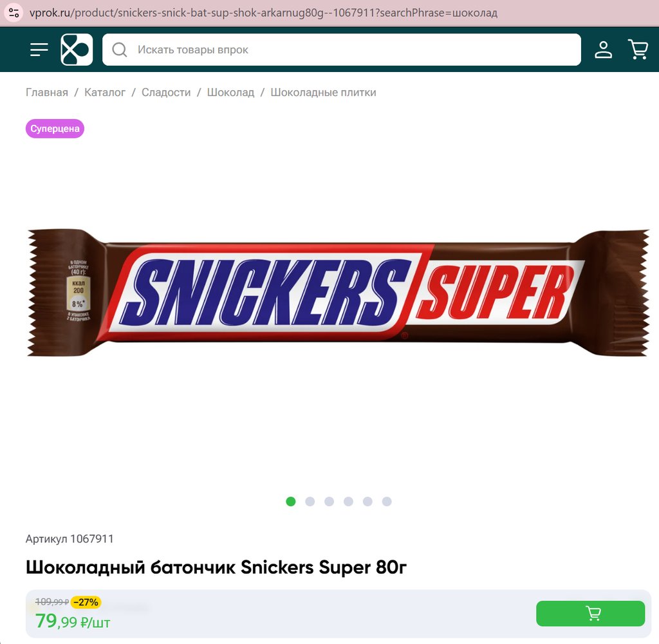Add Snickers Super to cart
This screenshot has height=644, width=659.
click(591, 613)
